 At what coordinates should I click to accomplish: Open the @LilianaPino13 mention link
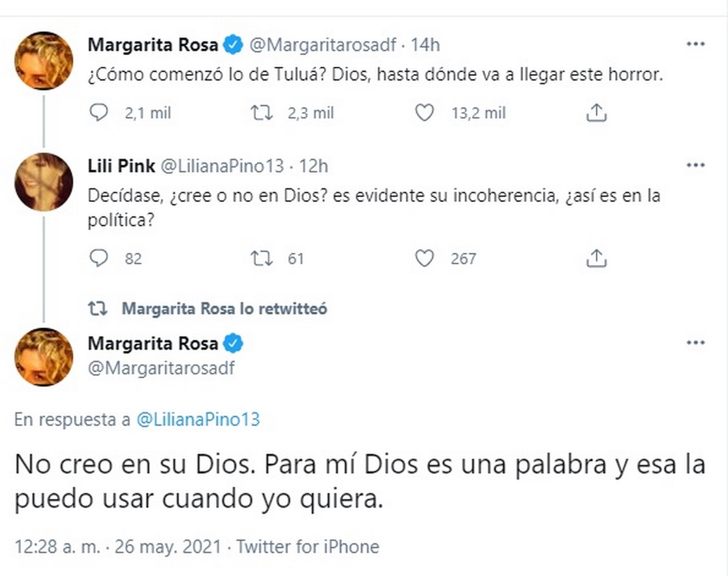198,420
